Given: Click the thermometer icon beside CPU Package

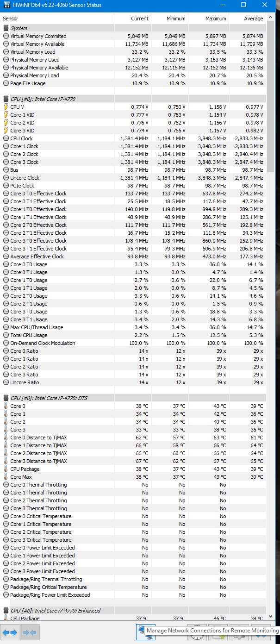Looking at the screenshot, I should point(6,469).
